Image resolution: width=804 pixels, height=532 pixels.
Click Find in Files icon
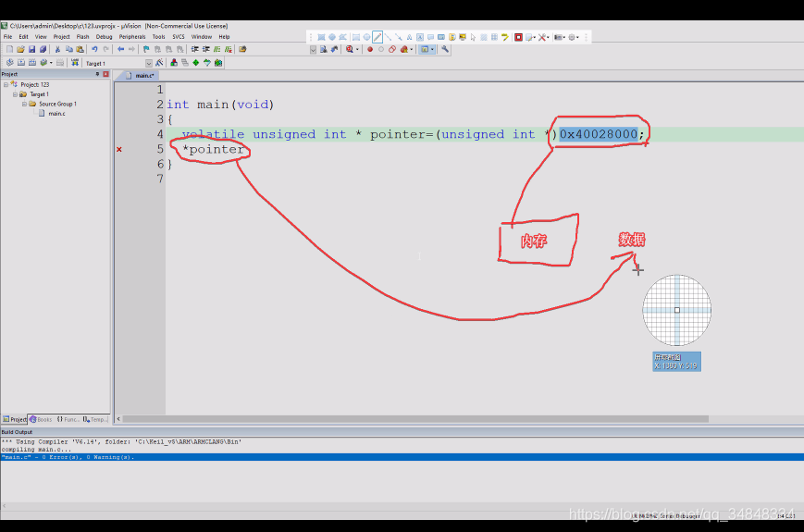[243, 49]
